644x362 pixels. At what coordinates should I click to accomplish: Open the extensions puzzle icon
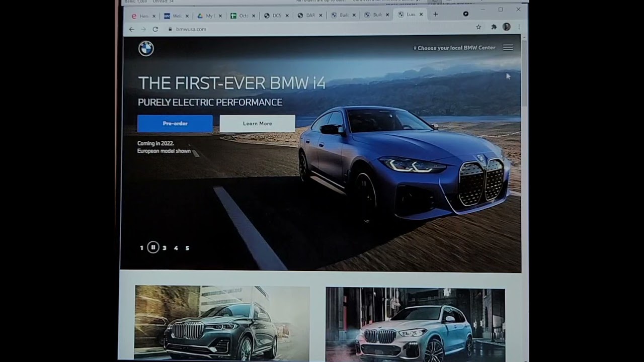point(494,27)
